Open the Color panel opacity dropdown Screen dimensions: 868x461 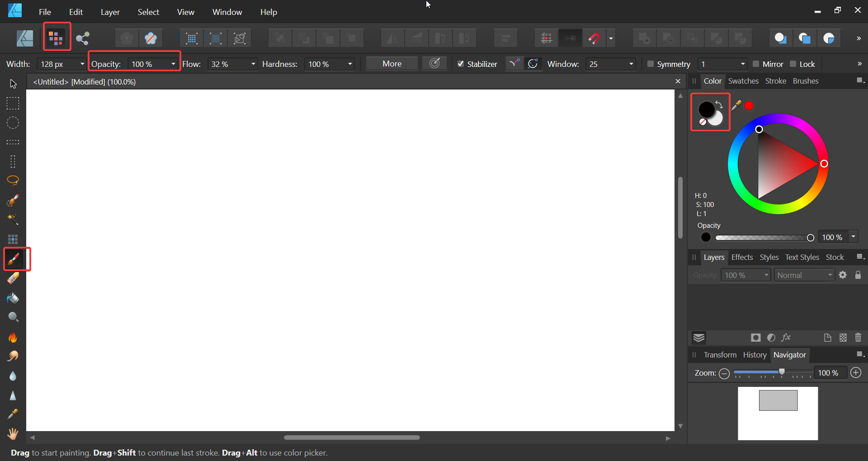(853, 237)
